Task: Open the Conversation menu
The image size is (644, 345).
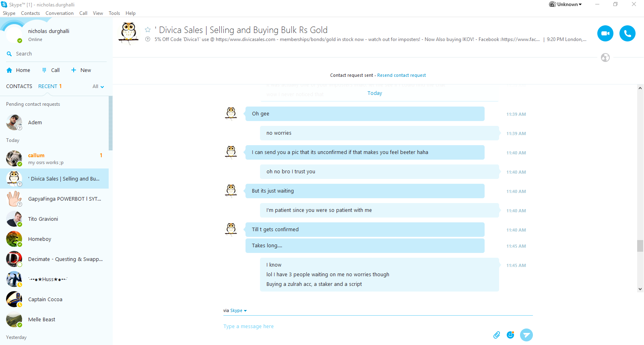Action: [x=59, y=13]
